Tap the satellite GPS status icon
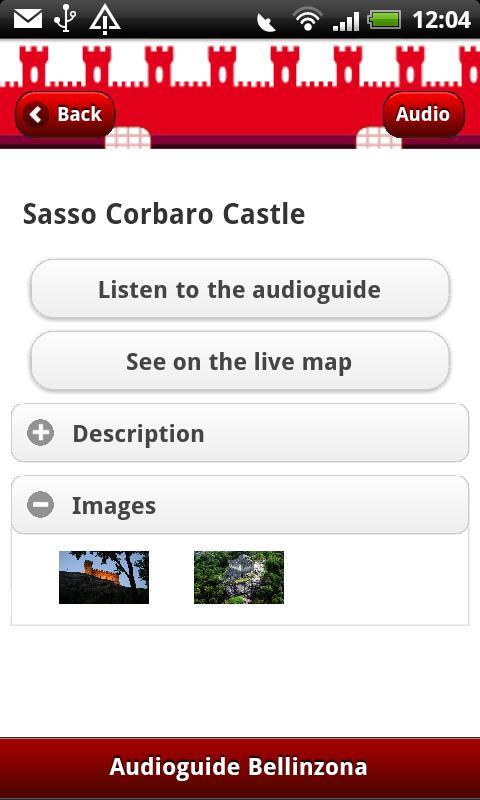Image resolution: width=480 pixels, height=800 pixels. [x=266, y=22]
